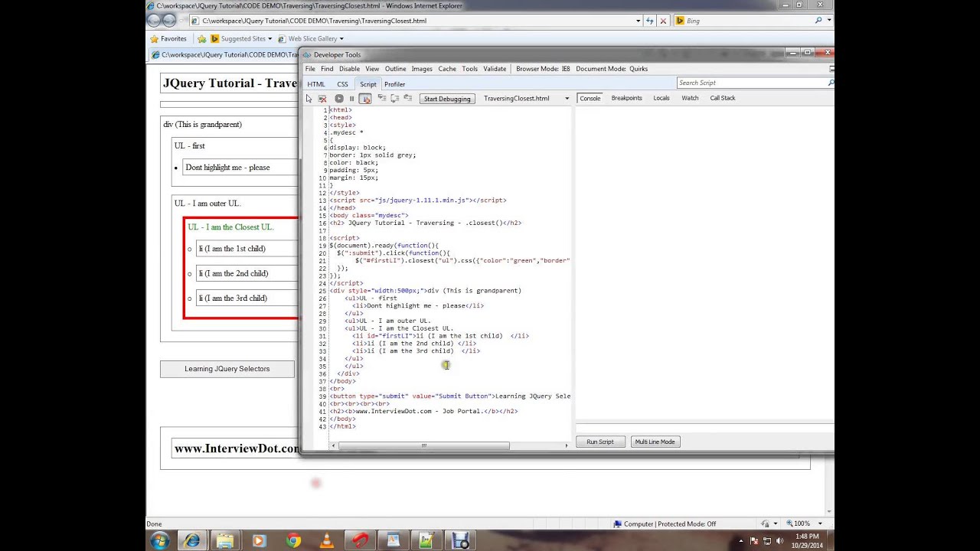The image size is (980, 551).
Task: Select the Console pane tab
Action: [590, 98]
